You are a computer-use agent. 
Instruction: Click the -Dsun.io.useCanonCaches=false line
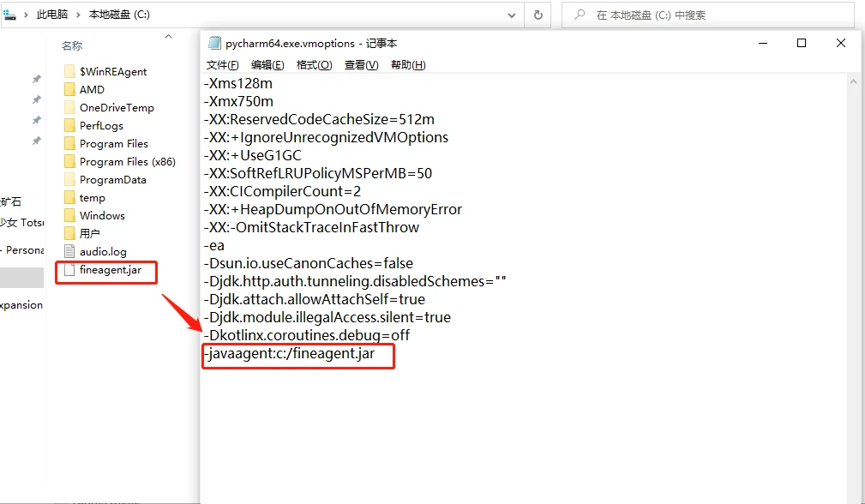point(309,264)
